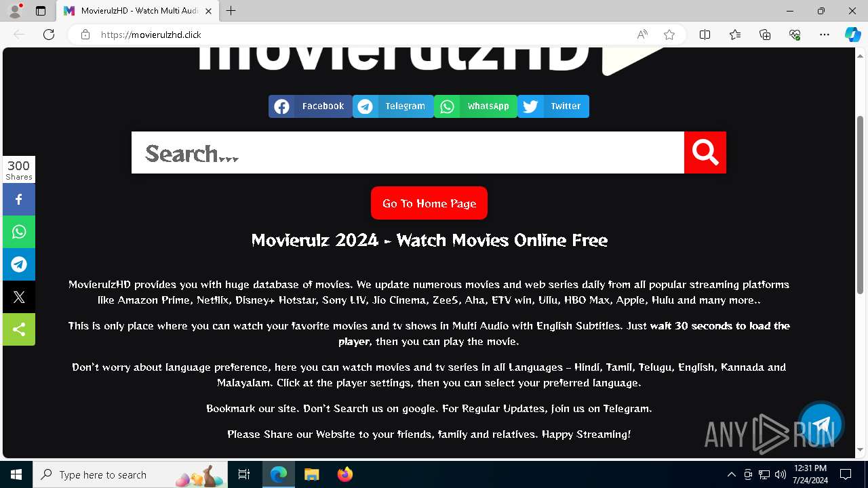Viewport: 868px width, 488px height.
Task: Open tab actions menu icon
Action: (41, 11)
